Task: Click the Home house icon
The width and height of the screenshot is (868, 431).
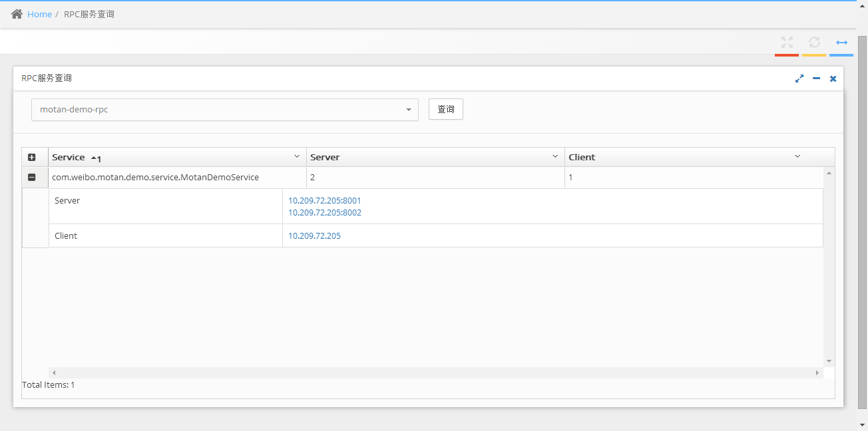Action: click(x=17, y=14)
